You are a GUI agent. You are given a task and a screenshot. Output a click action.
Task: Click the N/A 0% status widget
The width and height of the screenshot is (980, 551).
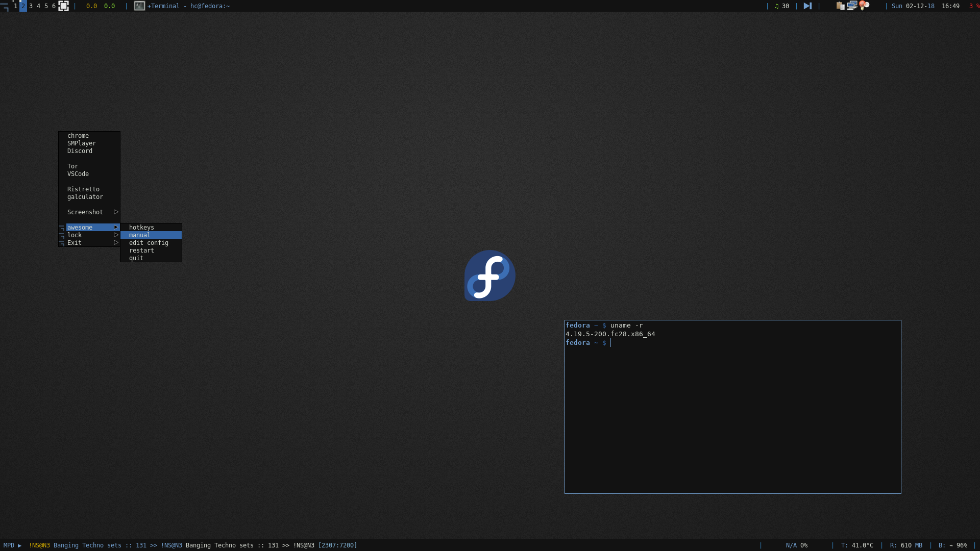797,545
